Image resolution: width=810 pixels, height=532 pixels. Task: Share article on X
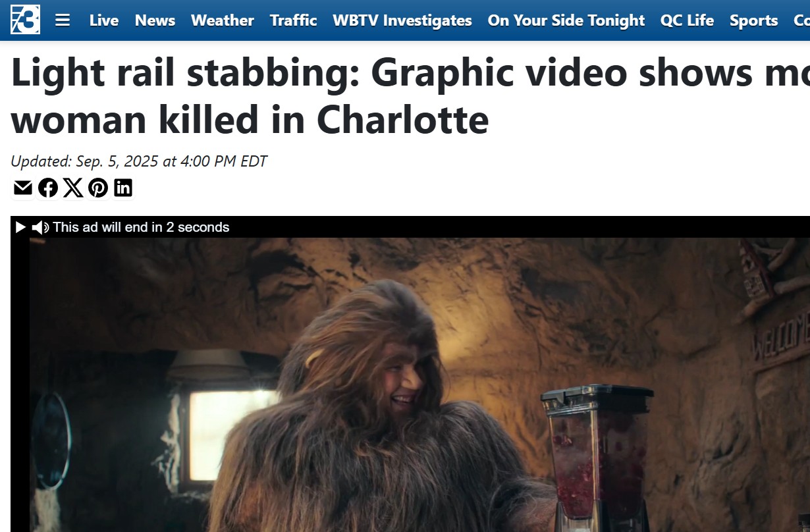pyautogui.click(x=73, y=188)
